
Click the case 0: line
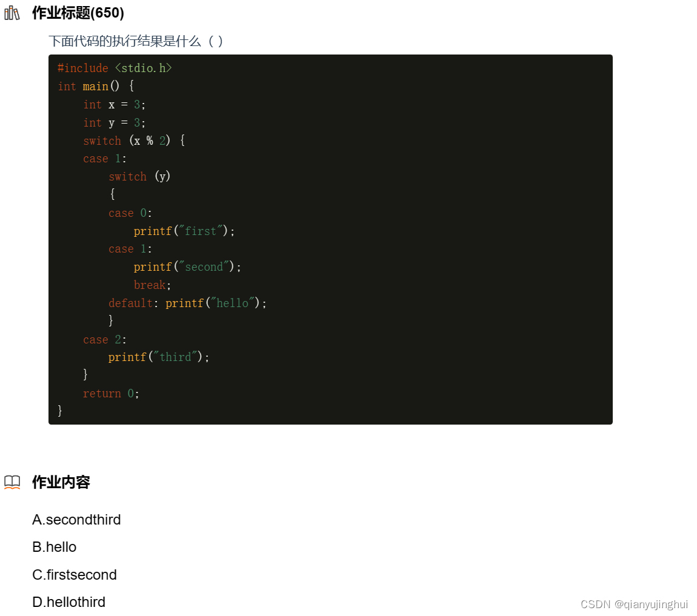pyautogui.click(x=130, y=213)
